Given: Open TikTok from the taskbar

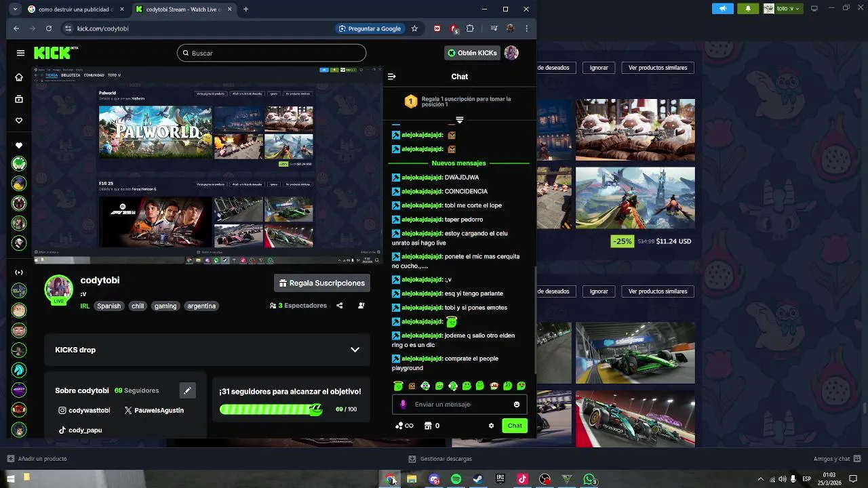Looking at the screenshot, I should click(x=522, y=479).
